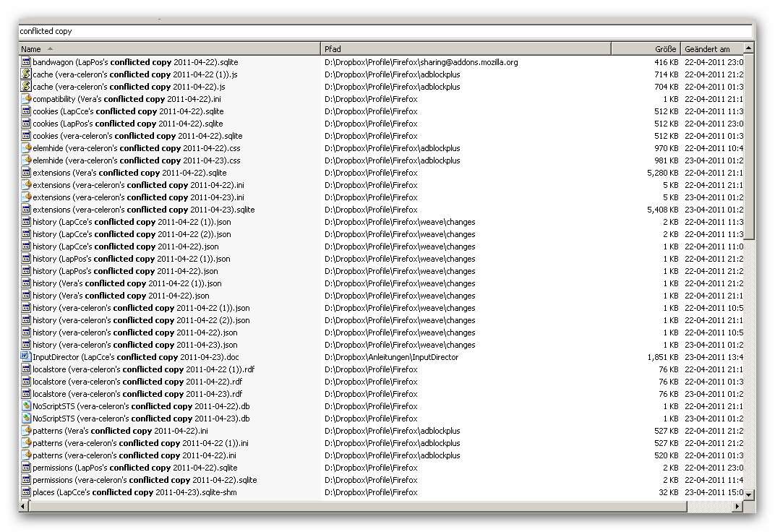This screenshot has height=532, width=775.
Task: Click the localstore 2011-04-22 (1).rdf file icon
Action: point(26,369)
